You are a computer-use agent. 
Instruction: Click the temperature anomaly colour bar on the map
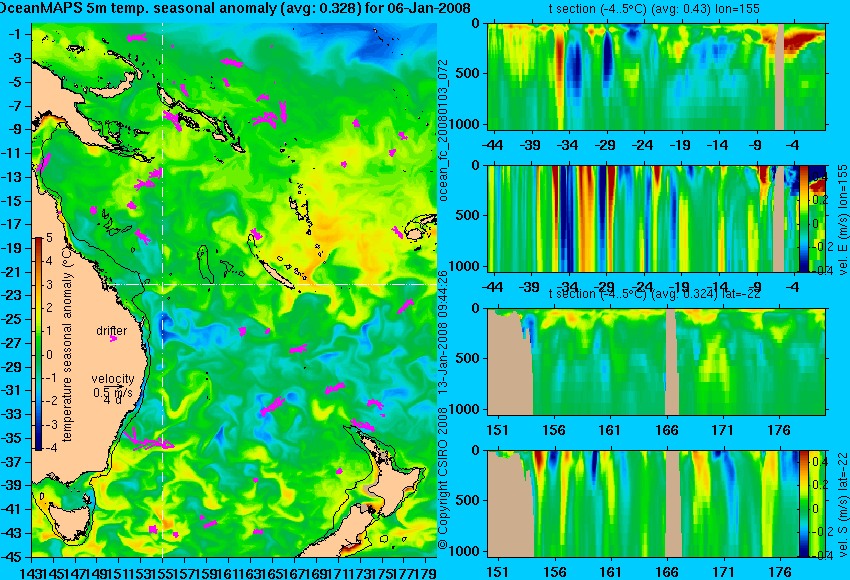coord(38,344)
